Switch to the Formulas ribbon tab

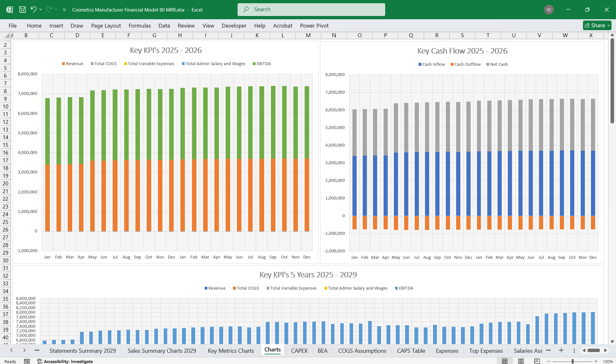click(x=140, y=26)
